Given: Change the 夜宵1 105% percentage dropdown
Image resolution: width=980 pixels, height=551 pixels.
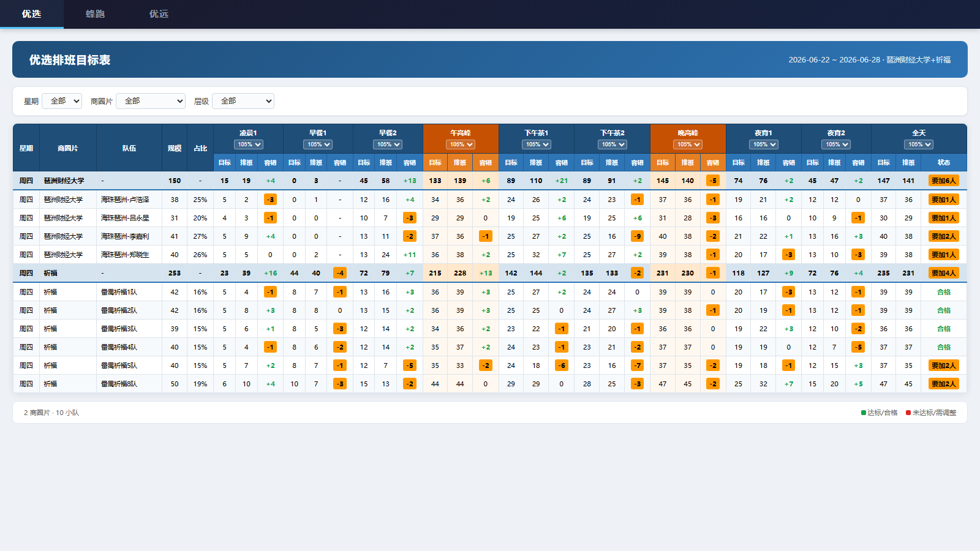Looking at the screenshot, I should [764, 144].
